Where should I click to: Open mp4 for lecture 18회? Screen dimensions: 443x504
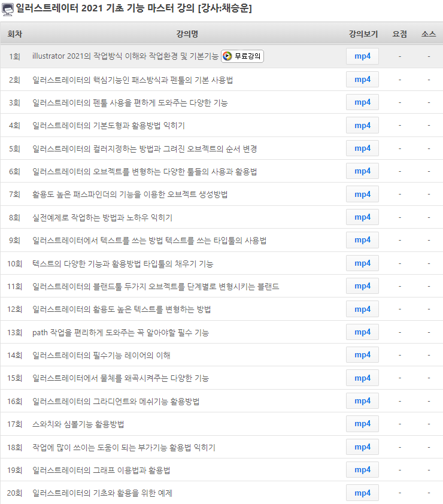(362, 447)
